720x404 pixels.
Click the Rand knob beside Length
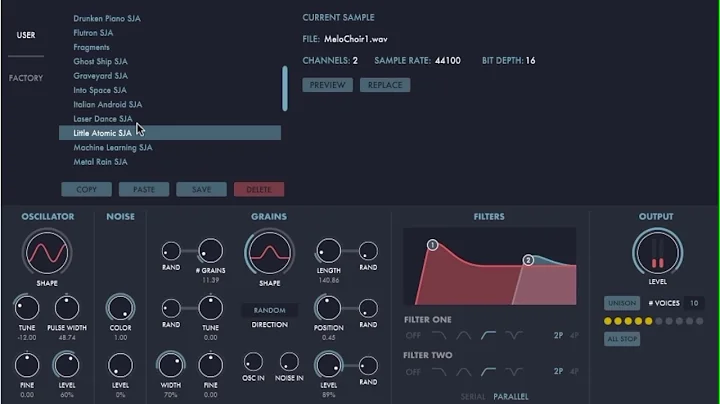pyautogui.click(x=368, y=251)
